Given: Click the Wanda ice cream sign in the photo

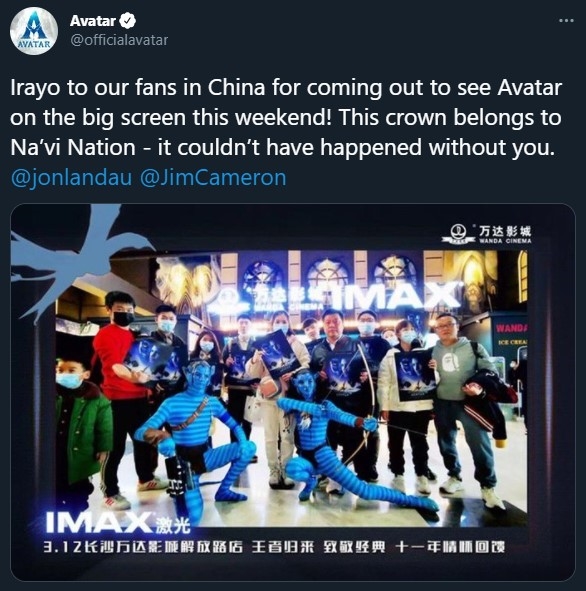Looking at the screenshot, I should pyautogui.click(x=511, y=334).
